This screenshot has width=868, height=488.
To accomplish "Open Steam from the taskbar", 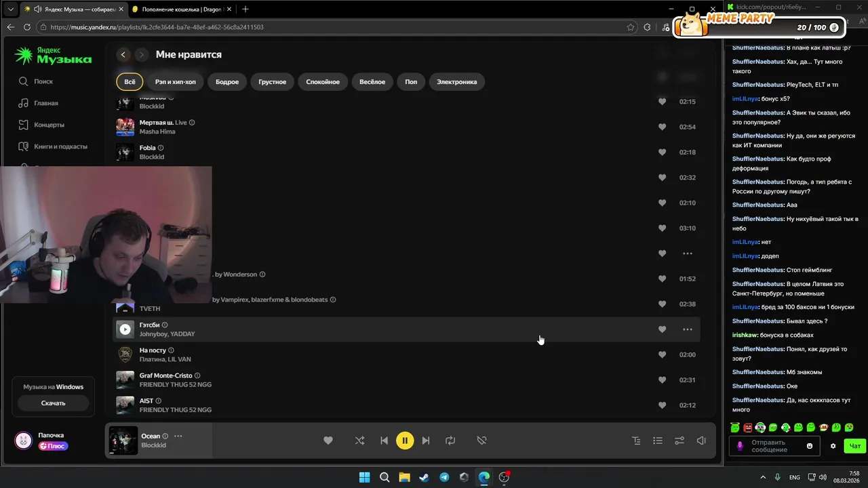I will (x=424, y=477).
